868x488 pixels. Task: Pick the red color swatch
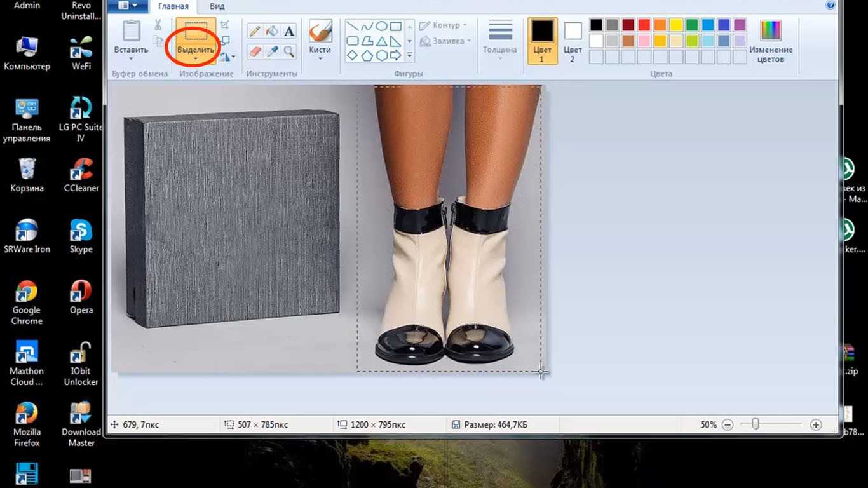point(644,25)
